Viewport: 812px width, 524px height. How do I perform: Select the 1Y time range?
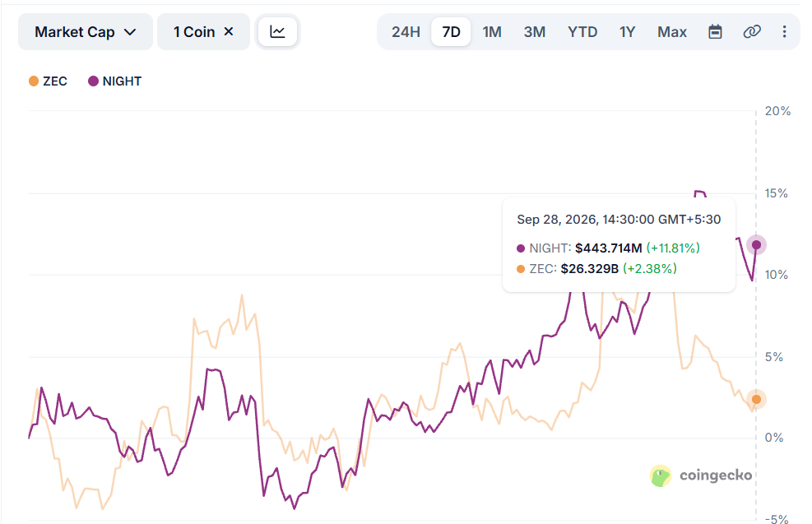point(627,32)
